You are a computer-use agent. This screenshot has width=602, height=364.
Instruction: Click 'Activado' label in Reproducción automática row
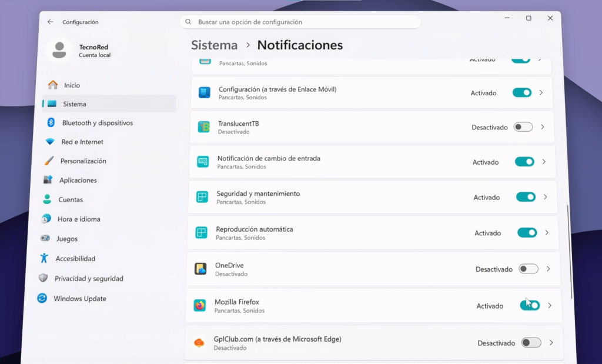click(487, 233)
